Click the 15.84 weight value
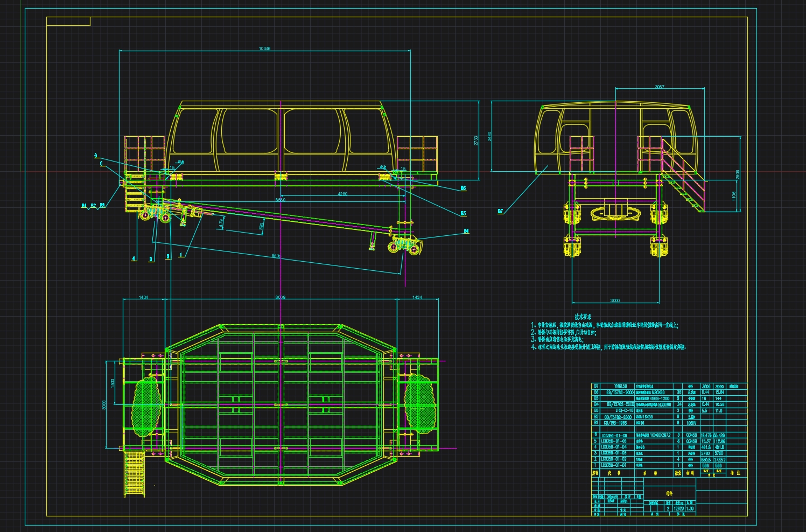This screenshot has height=532, width=806. coord(719,393)
